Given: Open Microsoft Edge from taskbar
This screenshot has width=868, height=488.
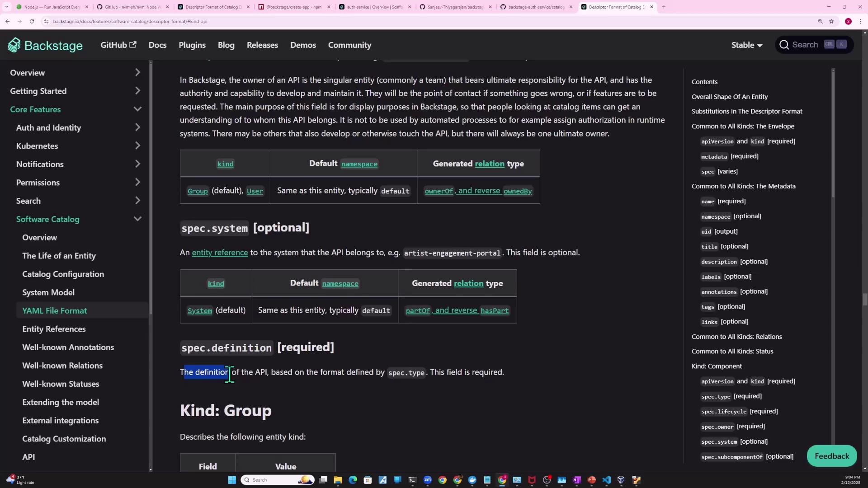Looking at the screenshot, I should click(353, 480).
